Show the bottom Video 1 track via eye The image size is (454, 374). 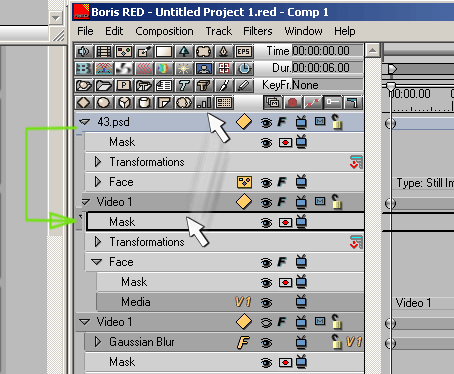266,323
